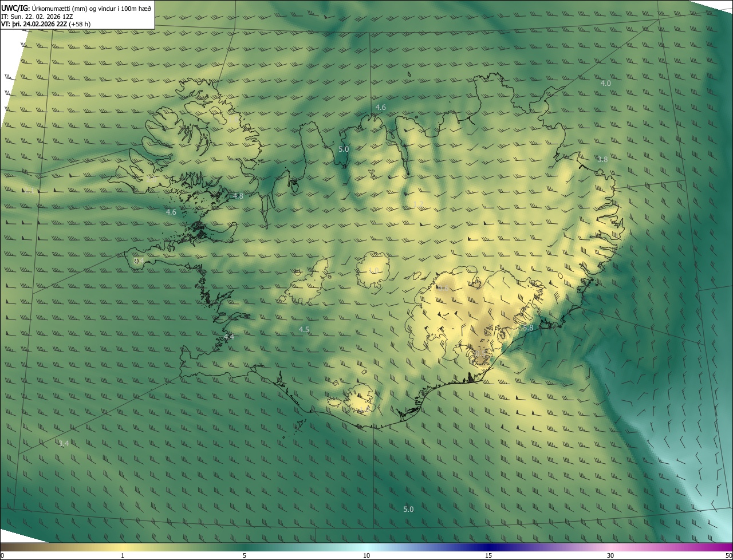Click the 1 tick on the color scale
This screenshot has width=733, height=560.
pyautogui.click(x=123, y=555)
